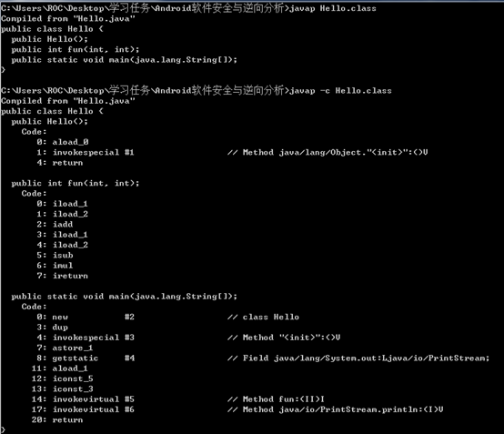
Task: Select the '3: dup' instruction
Action: tap(52, 328)
